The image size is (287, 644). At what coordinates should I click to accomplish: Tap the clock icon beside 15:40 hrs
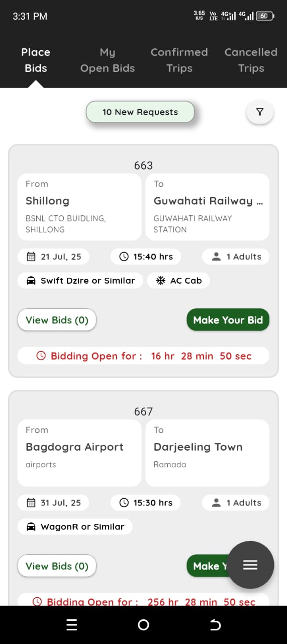124,257
